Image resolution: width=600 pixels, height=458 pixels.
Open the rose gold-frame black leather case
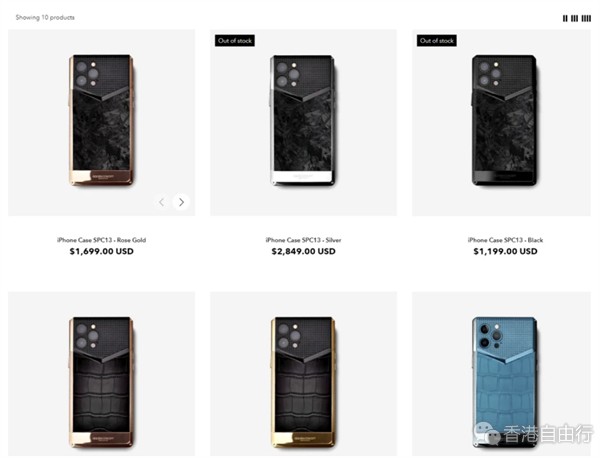point(101,382)
